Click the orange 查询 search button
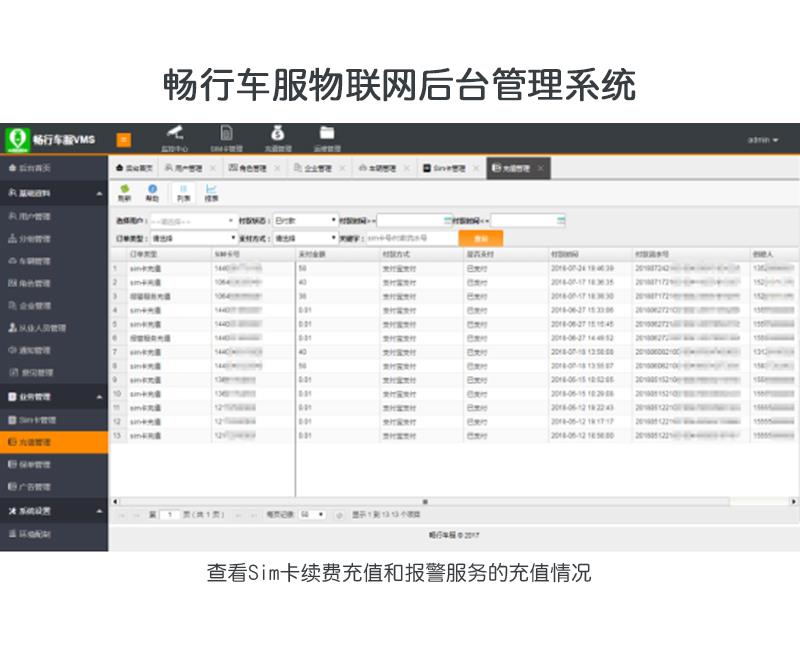The height and width of the screenshot is (650, 800). pos(480,238)
